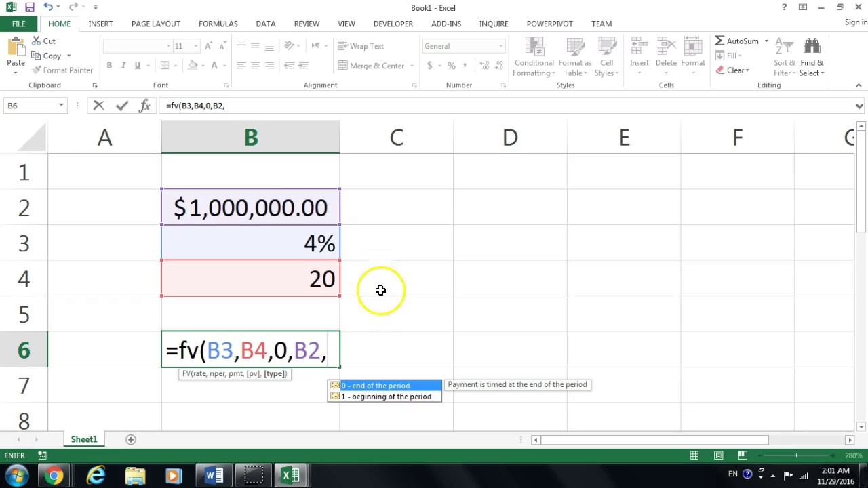Open Find & Select binoculars menu
This screenshot has height=488, width=868.
812,57
